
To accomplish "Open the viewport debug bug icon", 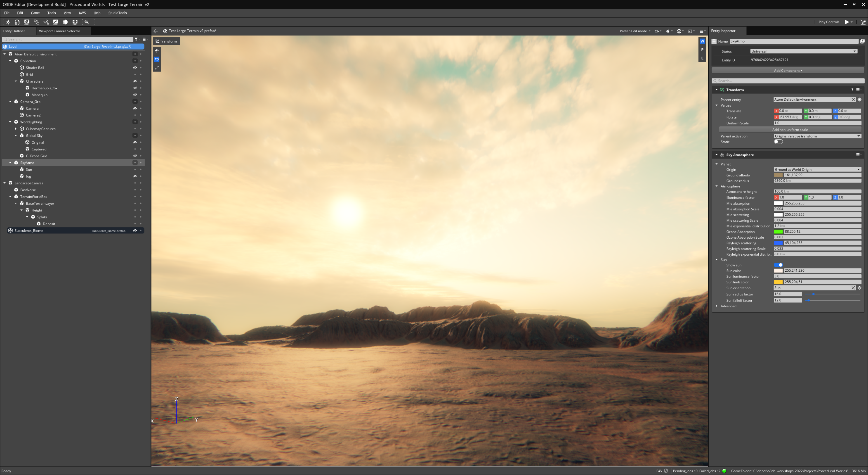I will (x=669, y=31).
